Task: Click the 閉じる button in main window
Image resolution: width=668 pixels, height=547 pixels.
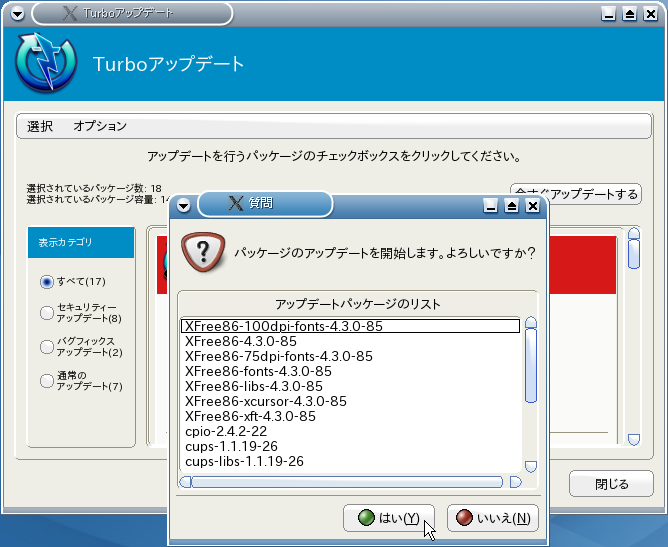Action: click(x=611, y=484)
